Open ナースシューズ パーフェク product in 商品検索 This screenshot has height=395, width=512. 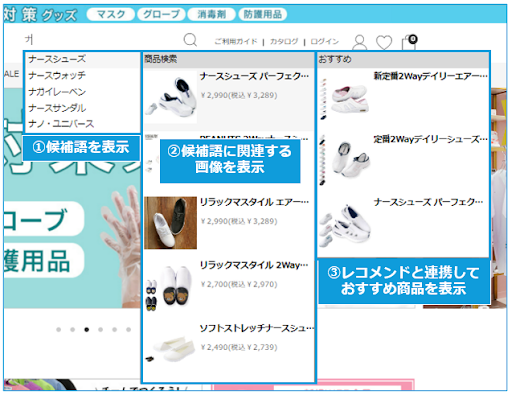(254, 76)
